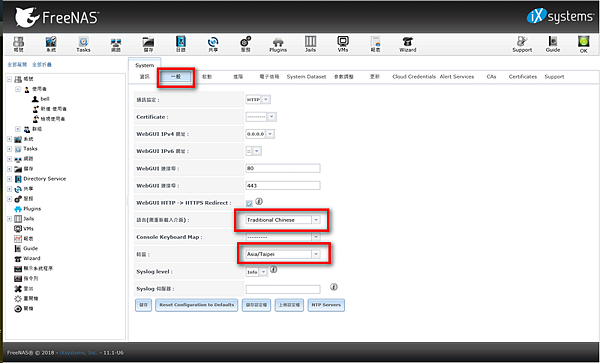Click the iXsystems logo in header
This screenshot has height=363, width=600.
coord(560,16)
